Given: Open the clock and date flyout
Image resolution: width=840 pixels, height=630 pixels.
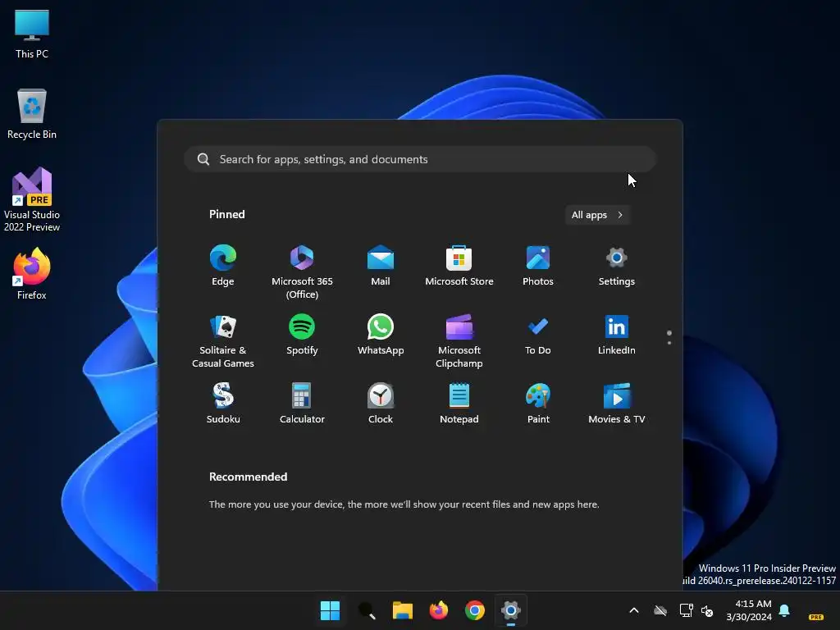Looking at the screenshot, I should [x=749, y=610].
